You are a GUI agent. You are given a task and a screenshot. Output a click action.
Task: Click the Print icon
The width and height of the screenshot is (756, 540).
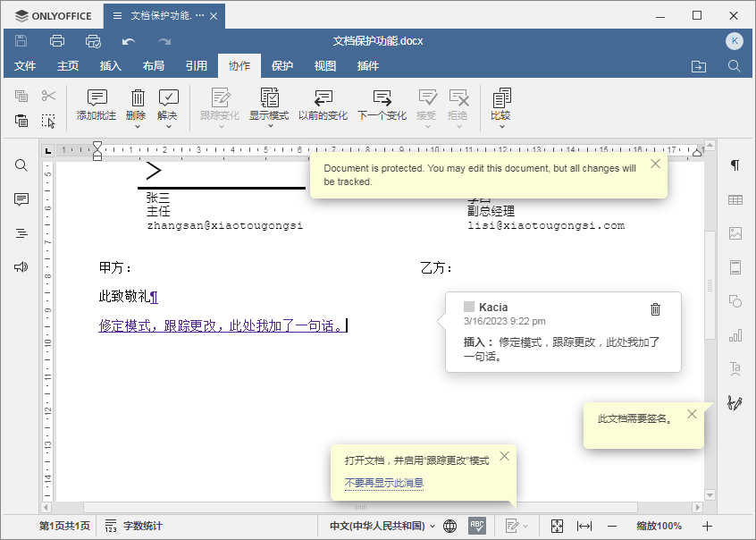(x=57, y=41)
